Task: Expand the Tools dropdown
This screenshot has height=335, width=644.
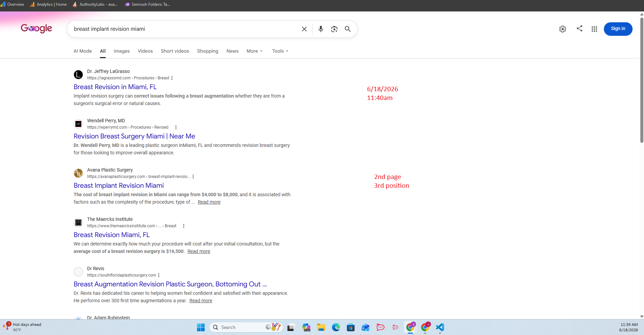Action: (x=280, y=51)
